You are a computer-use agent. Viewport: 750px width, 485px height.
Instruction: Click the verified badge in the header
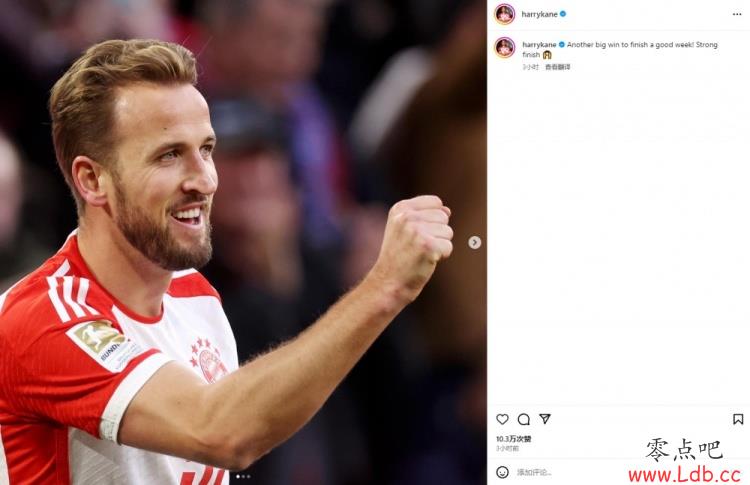[x=563, y=14]
